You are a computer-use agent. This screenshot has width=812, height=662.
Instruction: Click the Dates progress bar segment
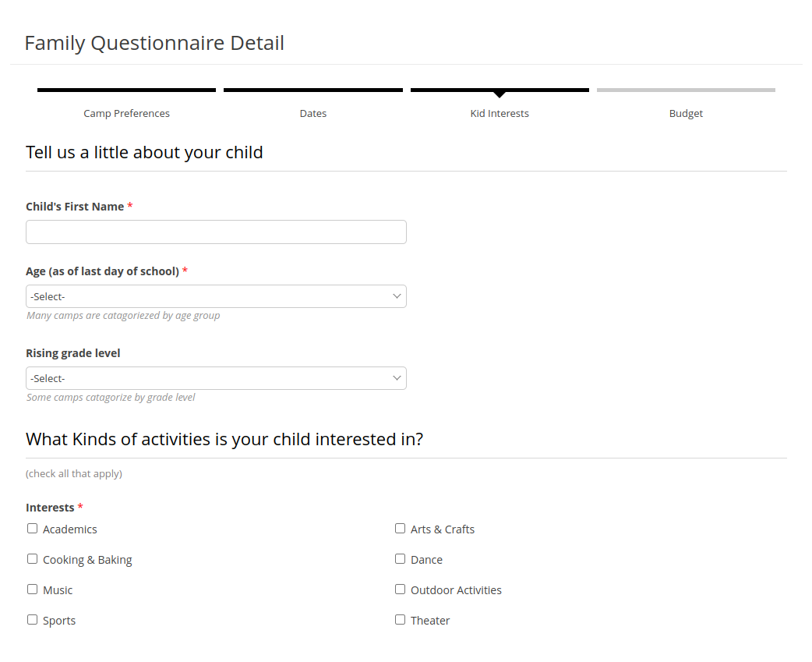click(x=313, y=90)
